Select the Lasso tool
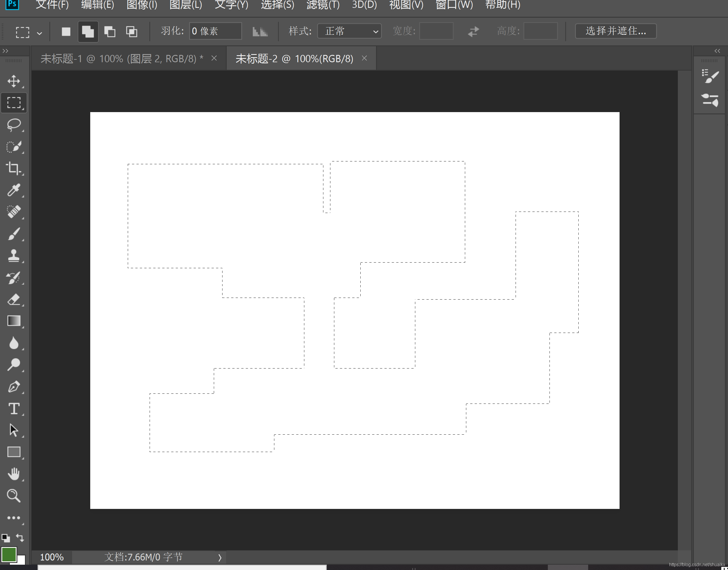This screenshot has height=570, width=728. pyautogui.click(x=14, y=124)
